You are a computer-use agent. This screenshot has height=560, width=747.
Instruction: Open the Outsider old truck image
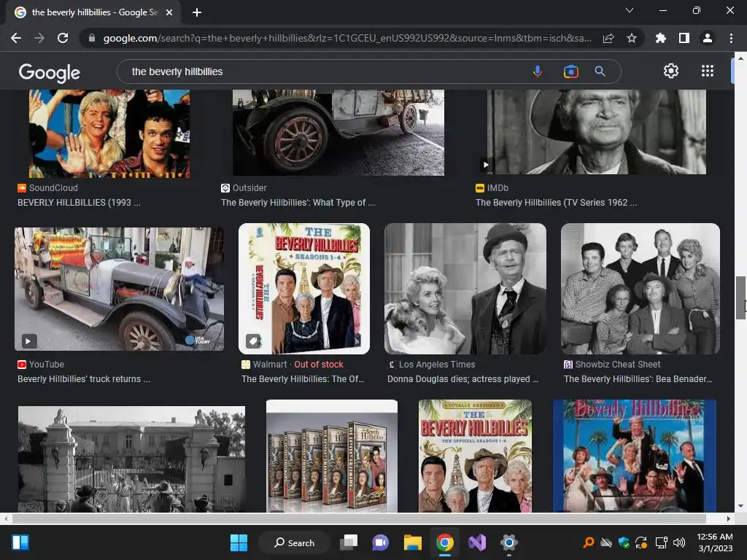338,133
